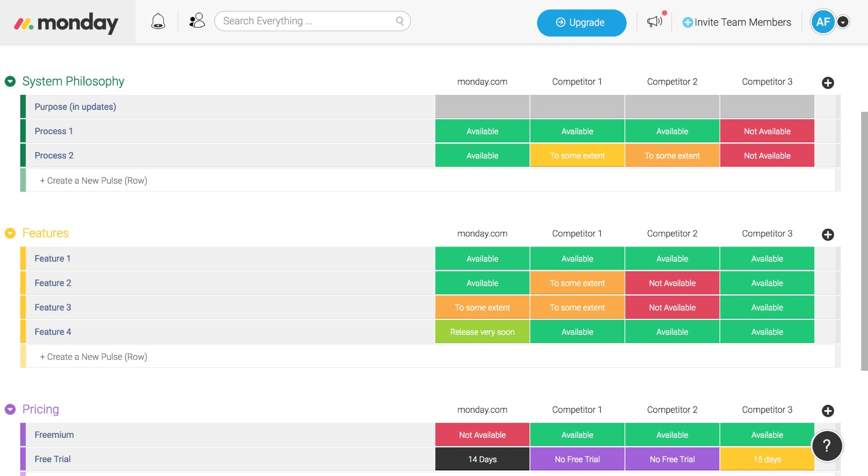Collapse the Pricing group
Screen dimensions: 868x476
10,409
